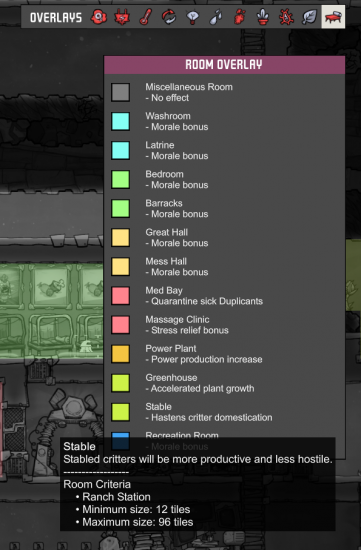
Task: Click the ROOM OVERLAY panel header
Action: [224, 65]
